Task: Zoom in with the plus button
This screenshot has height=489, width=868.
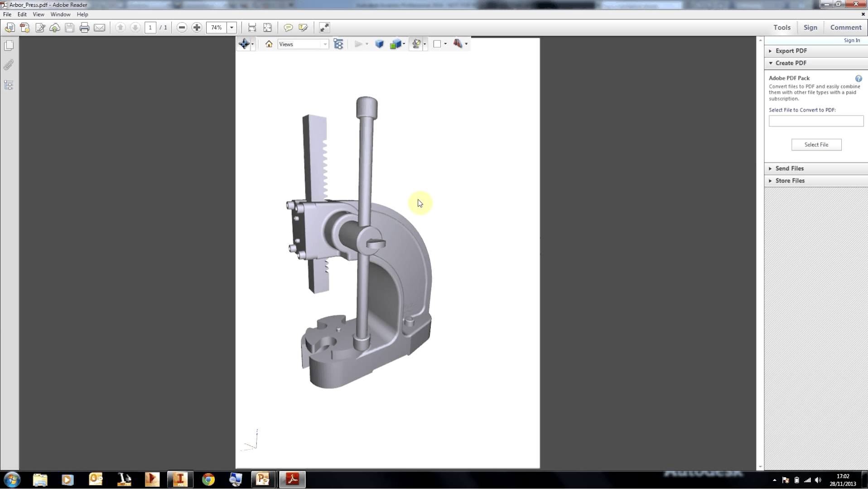Action: (x=197, y=28)
